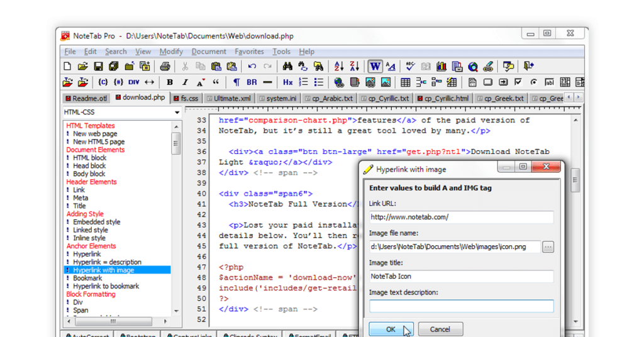Insert DIV tag from toolbar
Image resolution: width=644 pixels, height=337 pixels.
pyautogui.click(x=134, y=82)
